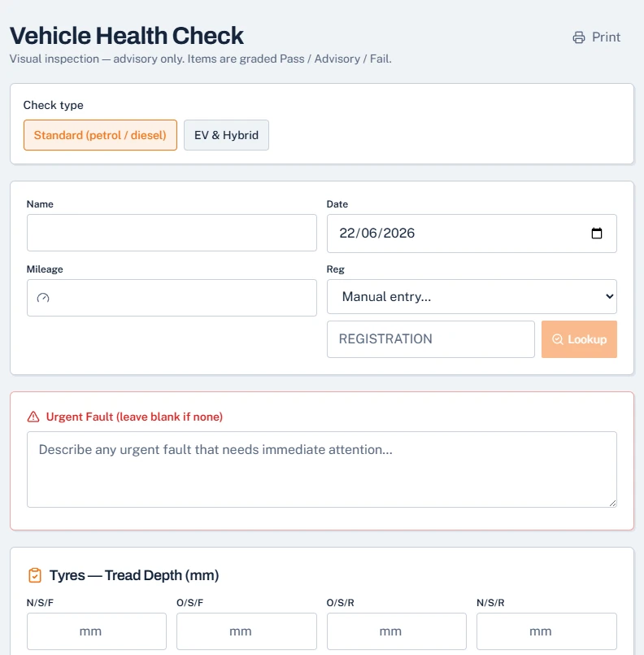This screenshot has height=655, width=644.
Task: Focus the Name input field
Action: (172, 233)
